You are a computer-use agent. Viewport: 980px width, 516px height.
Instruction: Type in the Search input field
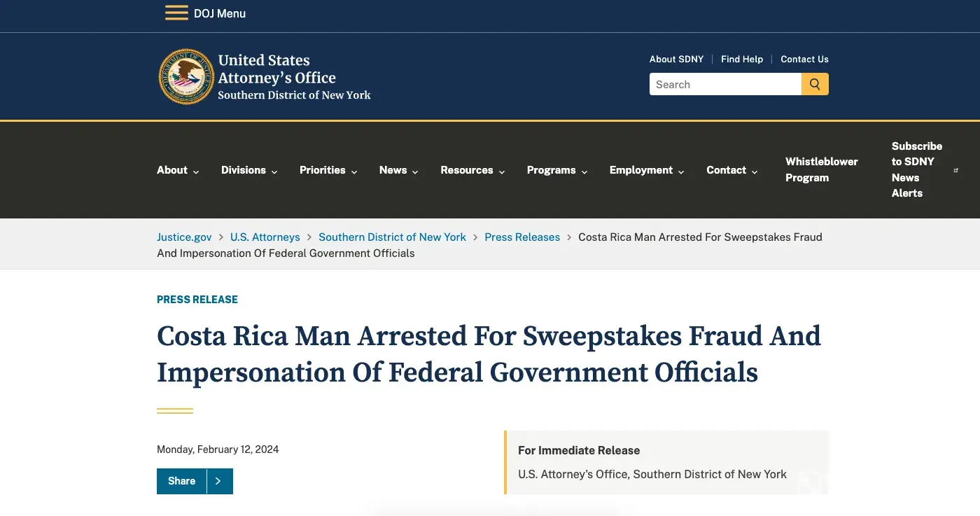[x=725, y=85]
